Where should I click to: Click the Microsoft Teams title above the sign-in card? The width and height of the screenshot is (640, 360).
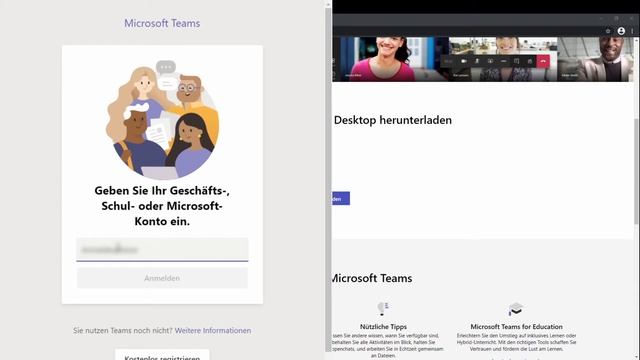pyautogui.click(x=162, y=23)
